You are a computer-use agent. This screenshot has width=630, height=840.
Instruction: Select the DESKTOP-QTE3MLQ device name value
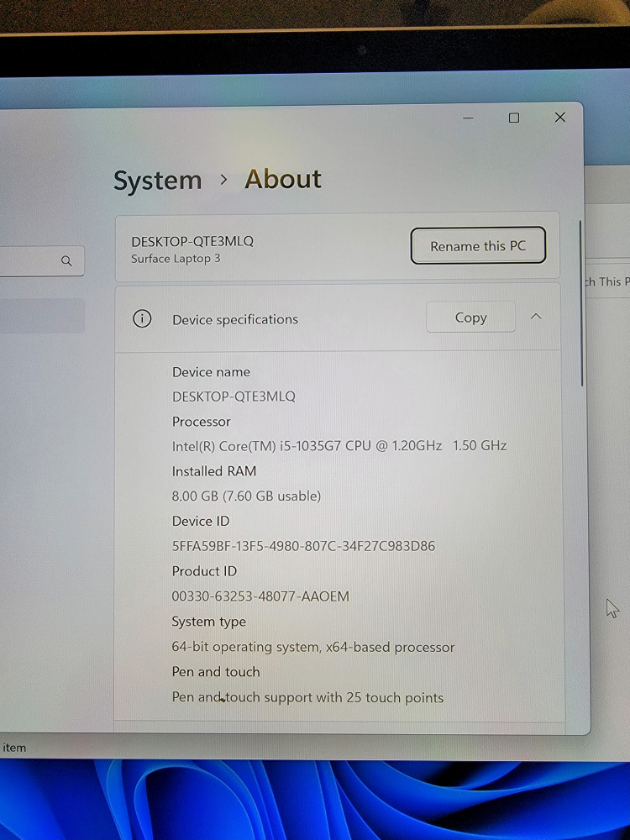234,396
